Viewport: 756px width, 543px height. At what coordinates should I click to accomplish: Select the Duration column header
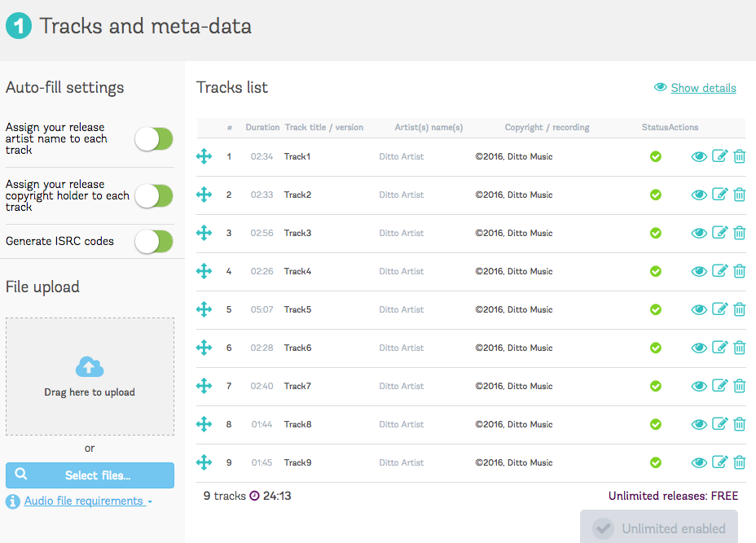coord(262,128)
